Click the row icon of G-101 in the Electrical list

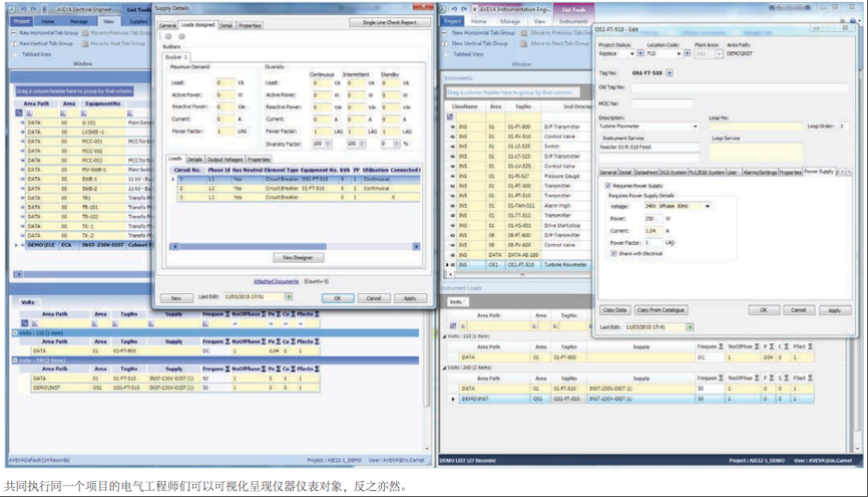(23, 123)
